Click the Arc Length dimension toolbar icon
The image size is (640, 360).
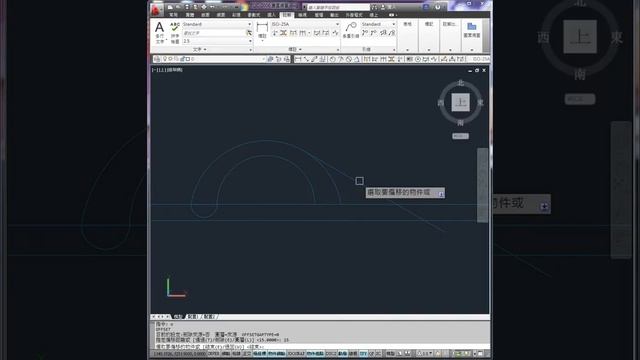(x=314, y=59)
